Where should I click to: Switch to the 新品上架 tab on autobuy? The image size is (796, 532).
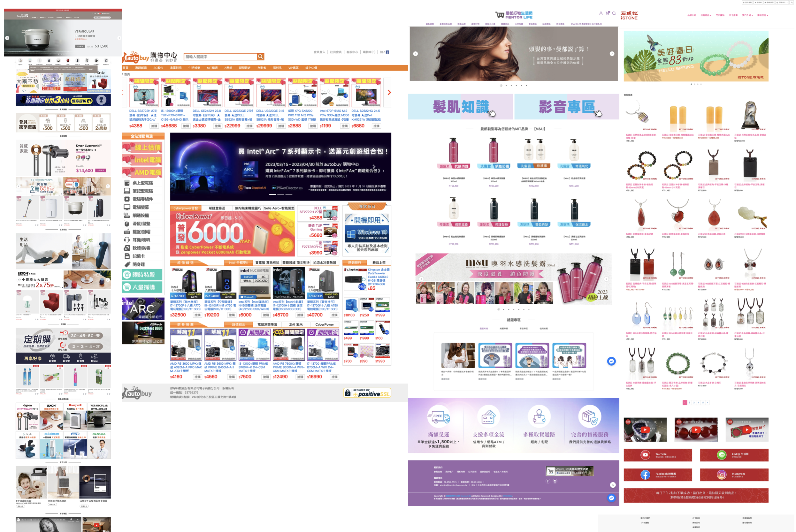click(380, 263)
